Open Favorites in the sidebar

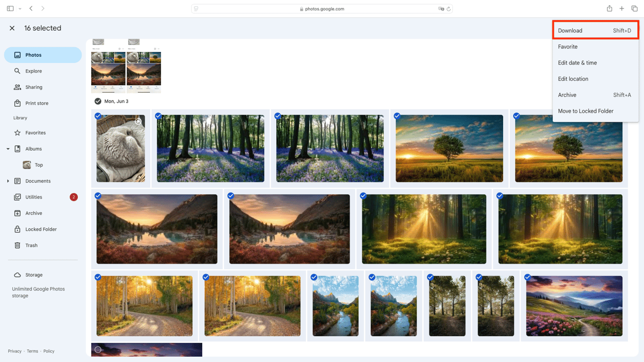pyautogui.click(x=43, y=133)
